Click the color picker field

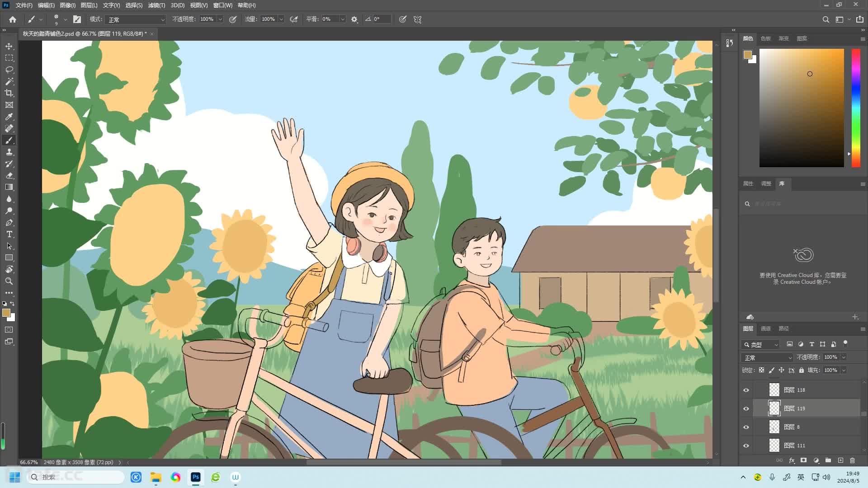click(801, 108)
